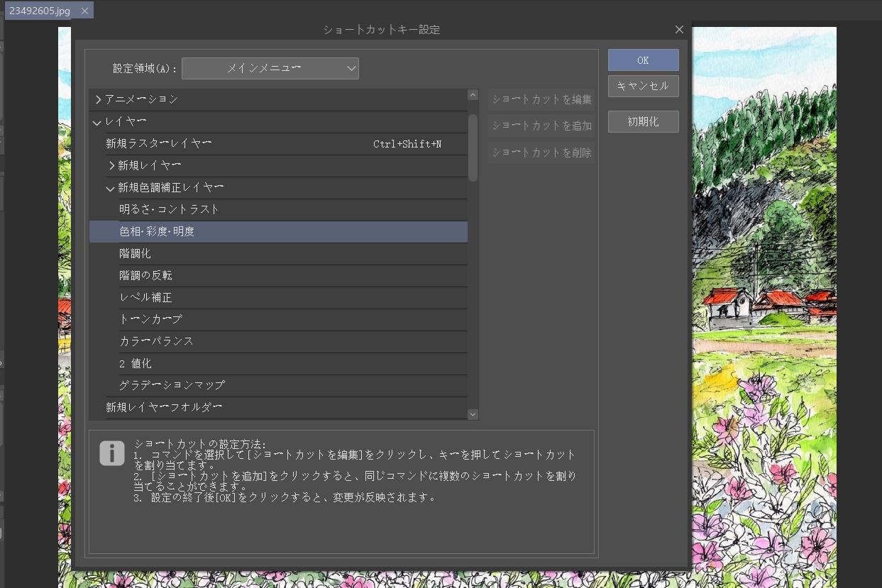Expand the 新規レイヤー sub-item
This screenshot has width=882, height=588.
[111, 165]
